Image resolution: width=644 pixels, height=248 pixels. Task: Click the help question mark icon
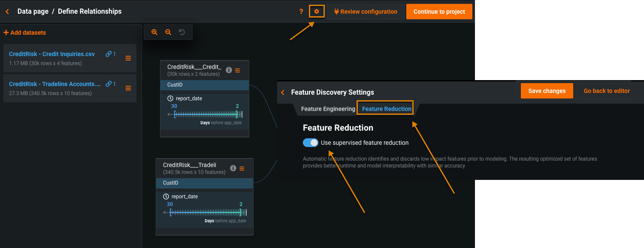coord(301,12)
